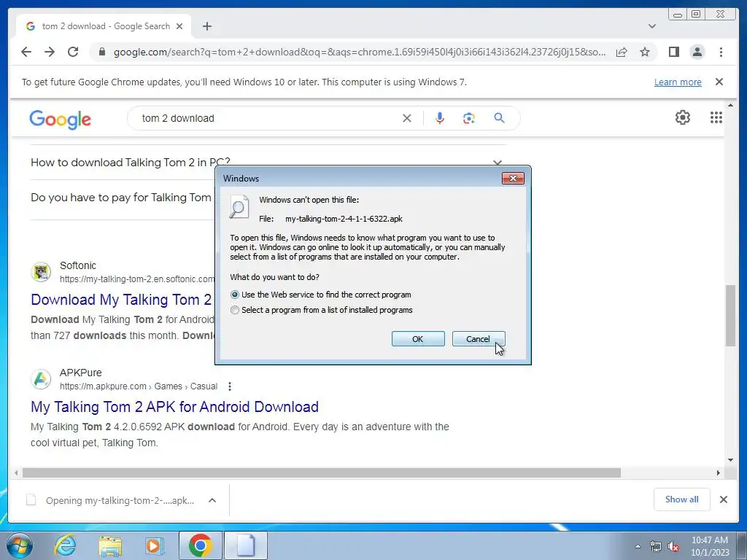This screenshot has height=560, width=747.
Task: Go forward in browser history
Action: pos(50,52)
